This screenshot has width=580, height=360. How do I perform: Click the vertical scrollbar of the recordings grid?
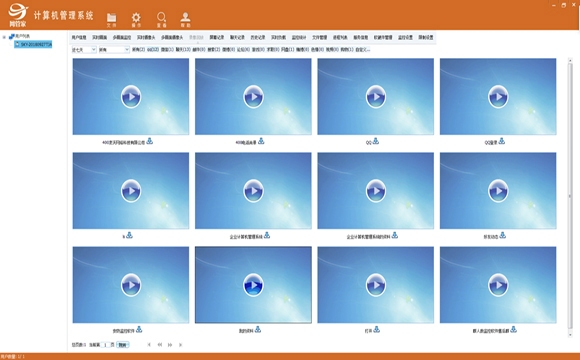coord(570,197)
